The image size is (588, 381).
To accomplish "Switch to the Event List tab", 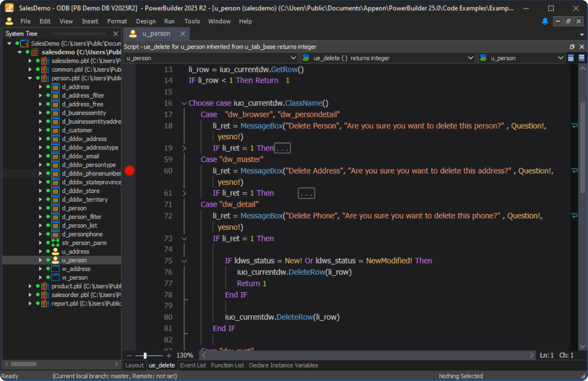I will [193, 365].
